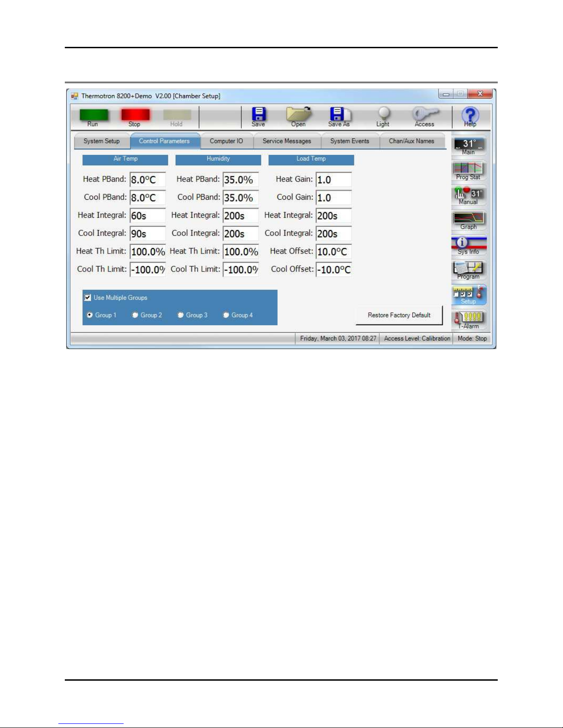Switch to the System Events tab
The image size is (563, 728).
350,141
